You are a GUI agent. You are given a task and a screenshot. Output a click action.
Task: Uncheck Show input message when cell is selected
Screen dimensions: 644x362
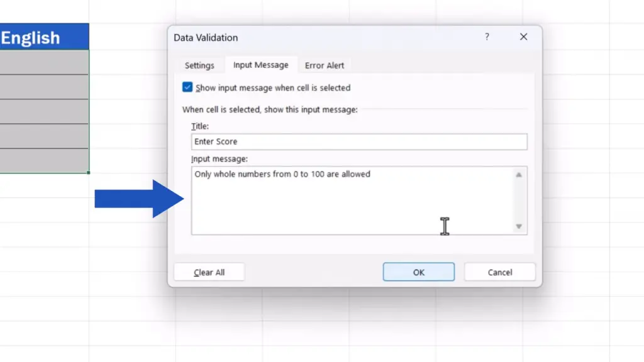[187, 88]
